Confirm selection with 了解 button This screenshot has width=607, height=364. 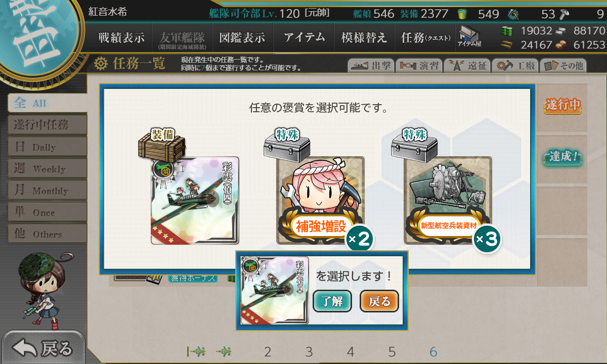pyautogui.click(x=332, y=302)
